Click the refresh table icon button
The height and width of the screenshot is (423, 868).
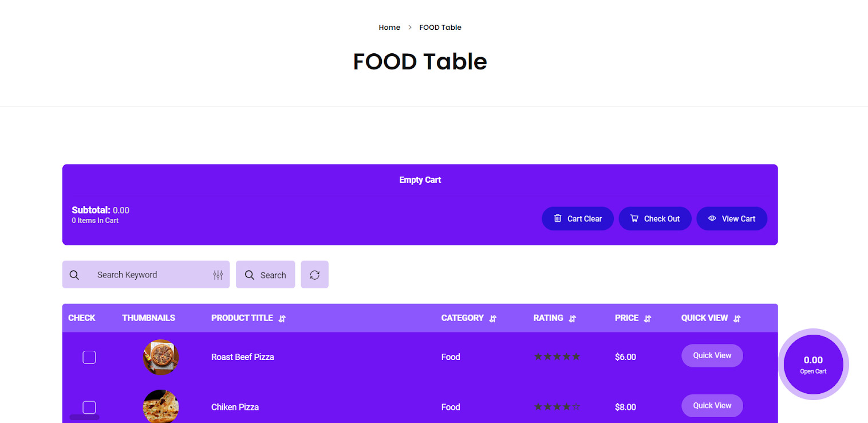coord(314,275)
